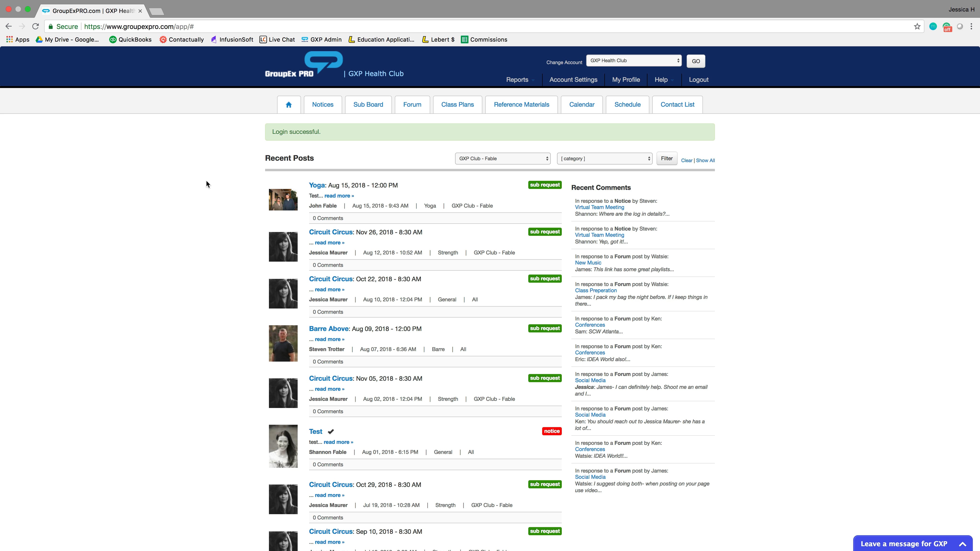This screenshot has height=551, width=980.
Task: Switch to the Forum tab
Action: [412, 105]
